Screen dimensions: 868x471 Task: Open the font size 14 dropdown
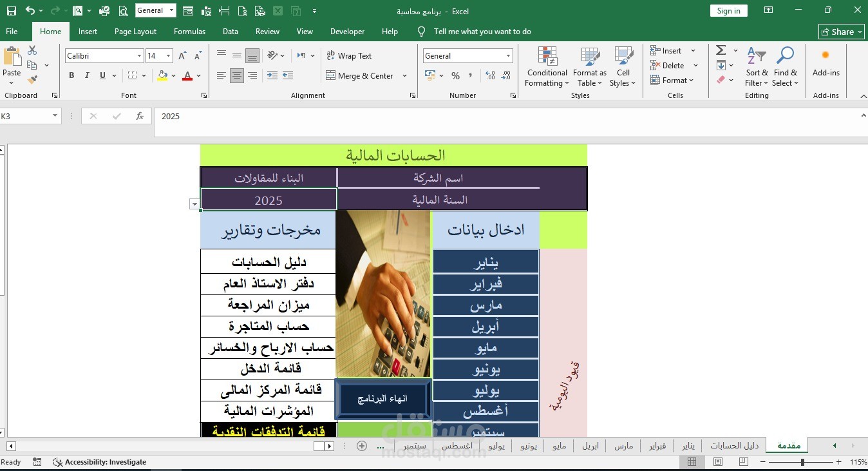(x=169, y=56)
